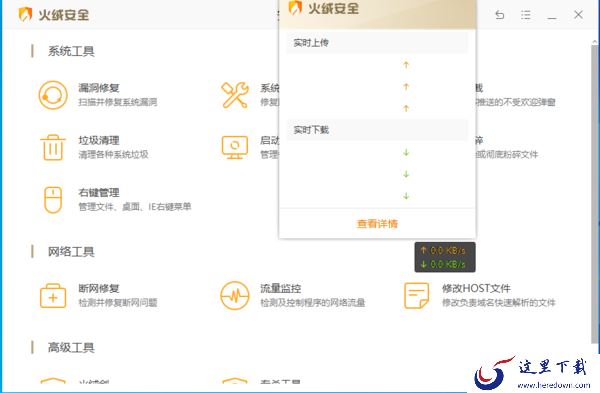Click the 网络工具 section heading

(x=71, y=251)
